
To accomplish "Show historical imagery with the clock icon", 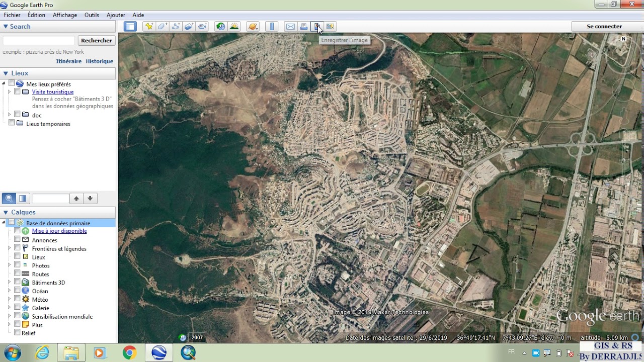I will point(220,27).
